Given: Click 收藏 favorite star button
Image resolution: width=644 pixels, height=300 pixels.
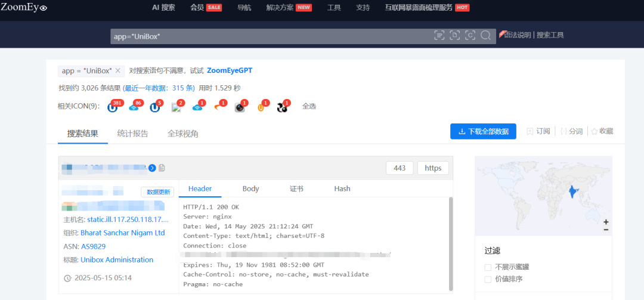Looking at the screenshot, I should [x=602, y=131].
